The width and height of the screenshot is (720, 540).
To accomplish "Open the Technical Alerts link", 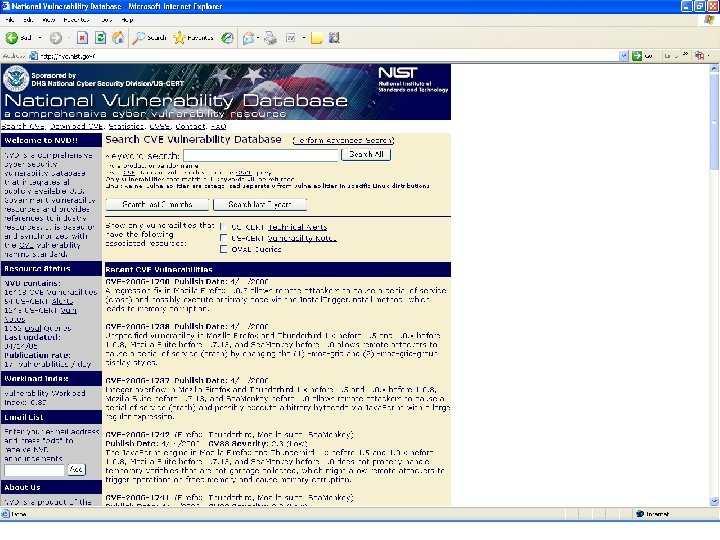I will (297, 227).
